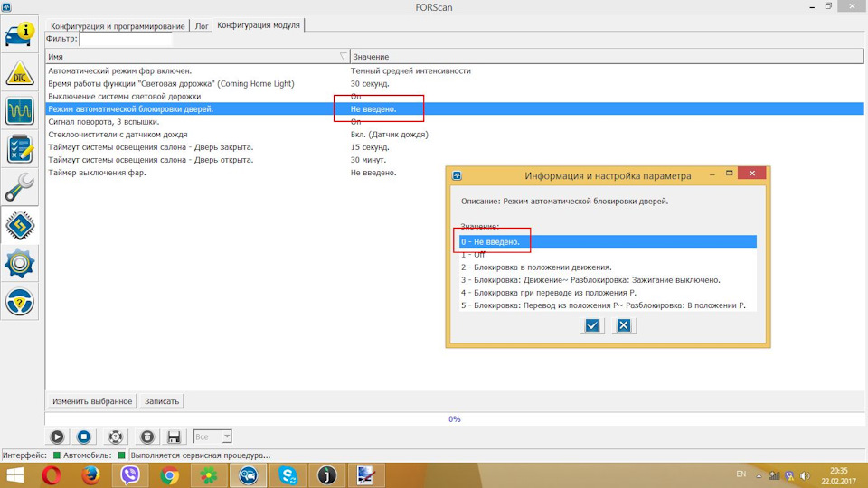Select row 'Таймер выключения фар.'

(455, 173)
